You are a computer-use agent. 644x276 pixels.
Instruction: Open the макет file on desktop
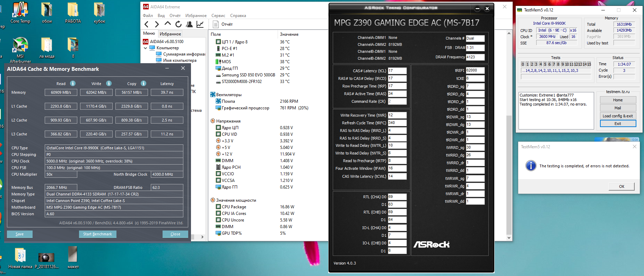coord(73,258)
